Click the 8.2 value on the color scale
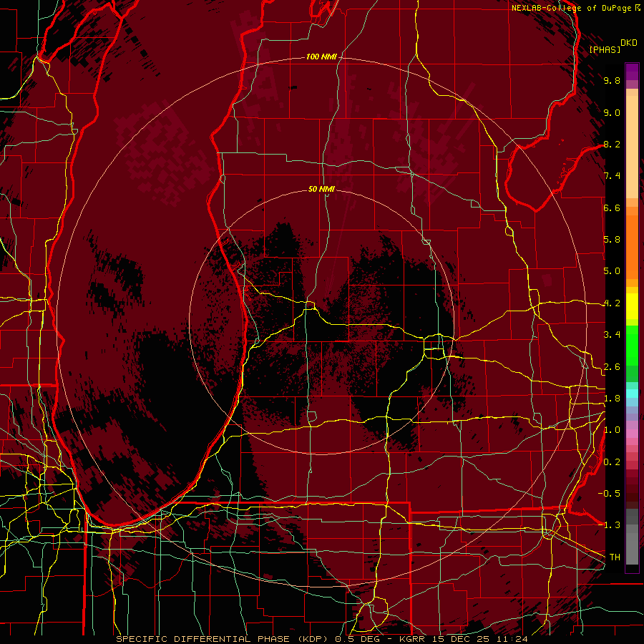 (x=612, y=144)
